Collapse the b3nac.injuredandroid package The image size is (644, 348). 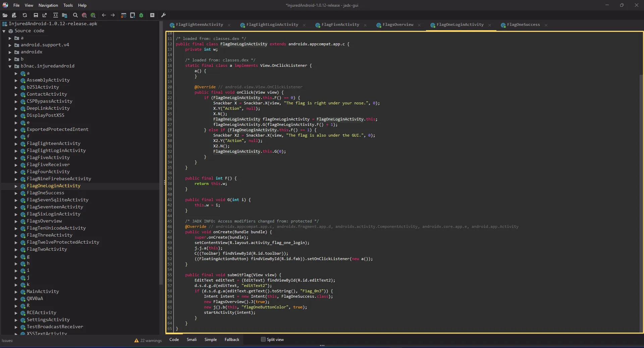(10, 66)
